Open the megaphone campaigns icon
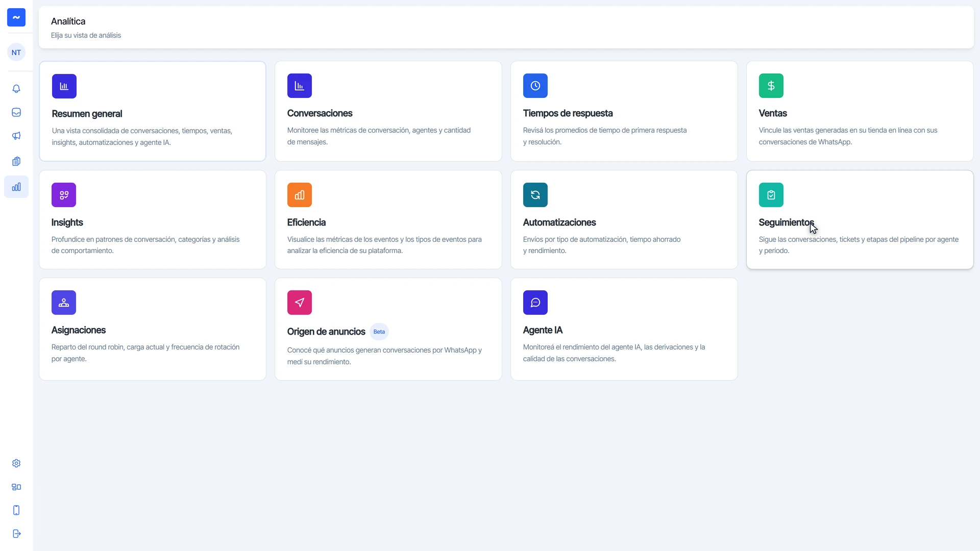This screenshot has height=551, width=980. pos(16,136)
